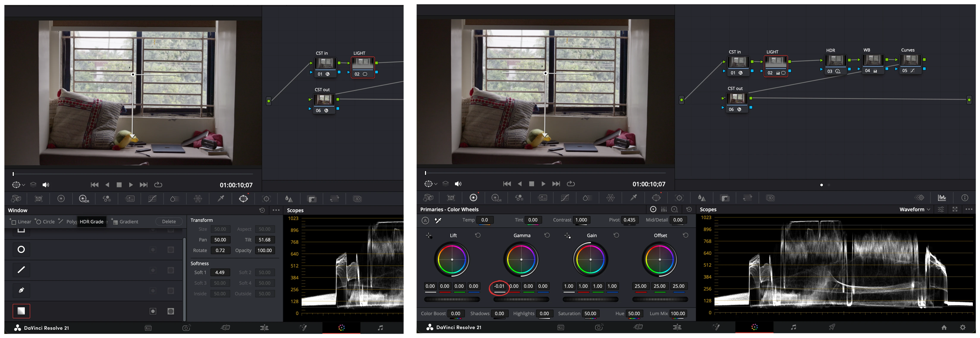Switch to Fairlight page in right screenshot
The image size is (980, 338).
pos(794,327)
